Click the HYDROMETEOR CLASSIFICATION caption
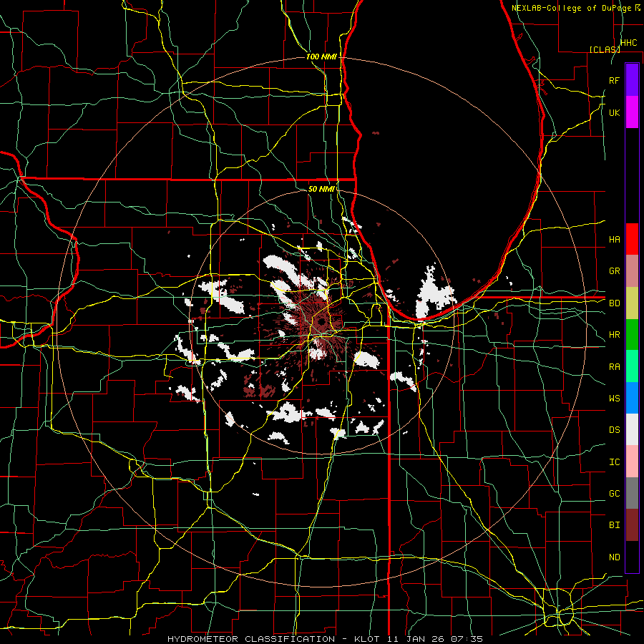This screenshot has height=644, width=644. tap(251, 639)
